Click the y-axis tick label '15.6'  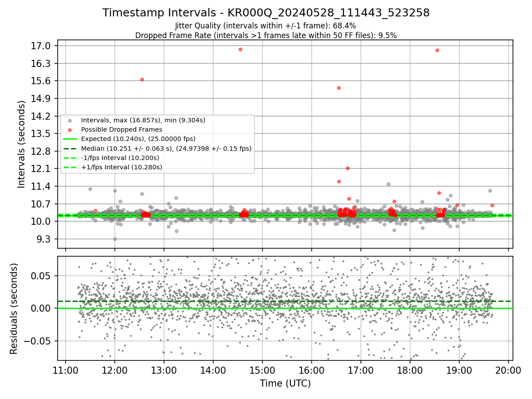[x=41, y=81]
